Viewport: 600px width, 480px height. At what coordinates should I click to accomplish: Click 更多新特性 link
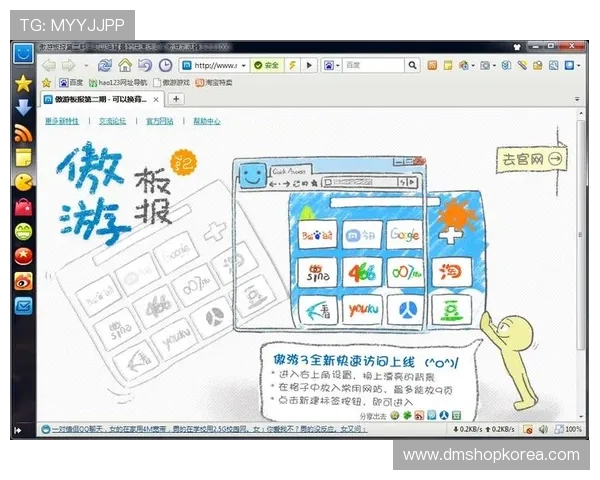pos(62,121)
